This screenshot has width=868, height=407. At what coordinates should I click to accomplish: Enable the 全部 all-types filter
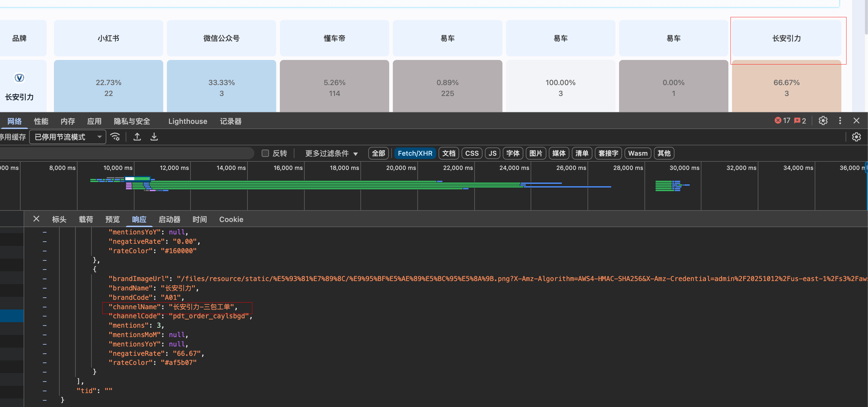[x=378, y=153]
